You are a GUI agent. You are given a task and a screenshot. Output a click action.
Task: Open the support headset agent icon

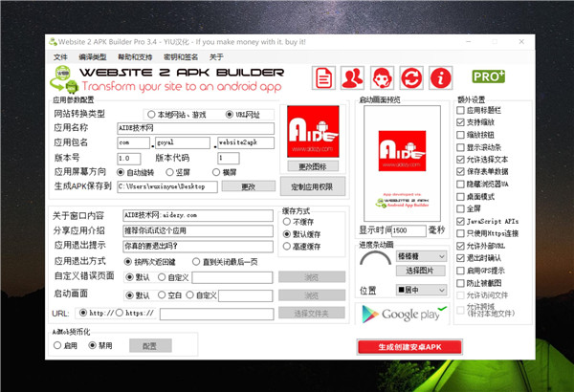[382, 77]
